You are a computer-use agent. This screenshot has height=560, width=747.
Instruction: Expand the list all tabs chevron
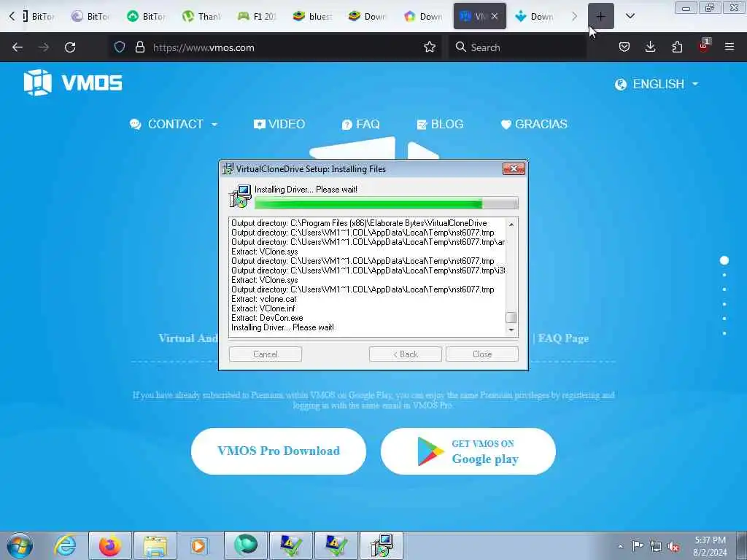click(630, 16)
